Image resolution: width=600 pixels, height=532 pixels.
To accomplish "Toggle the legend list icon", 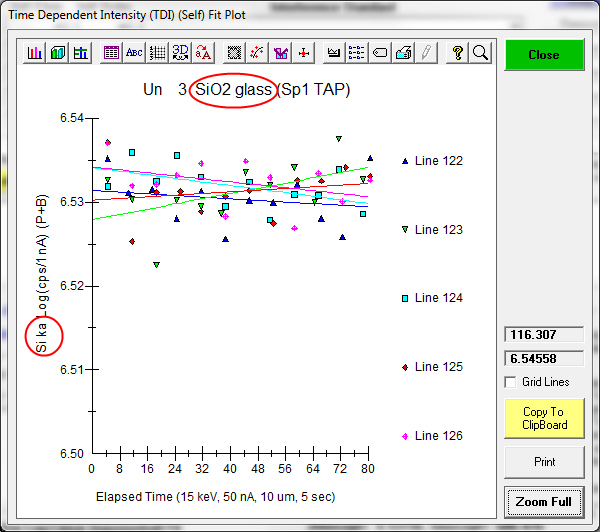I will [357, 53].
